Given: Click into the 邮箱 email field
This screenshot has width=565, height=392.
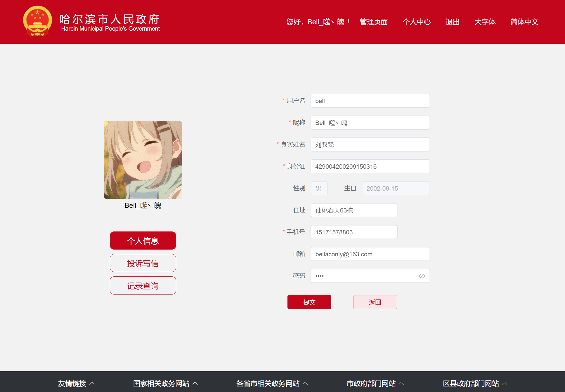Looking at the screenshot, I should point(370,254).
